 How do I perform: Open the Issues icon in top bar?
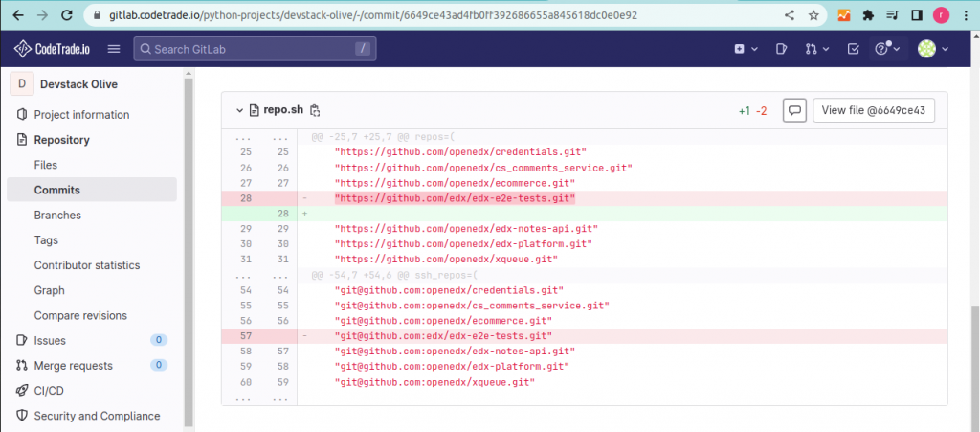pyautogui.click(x=781, y=49)
